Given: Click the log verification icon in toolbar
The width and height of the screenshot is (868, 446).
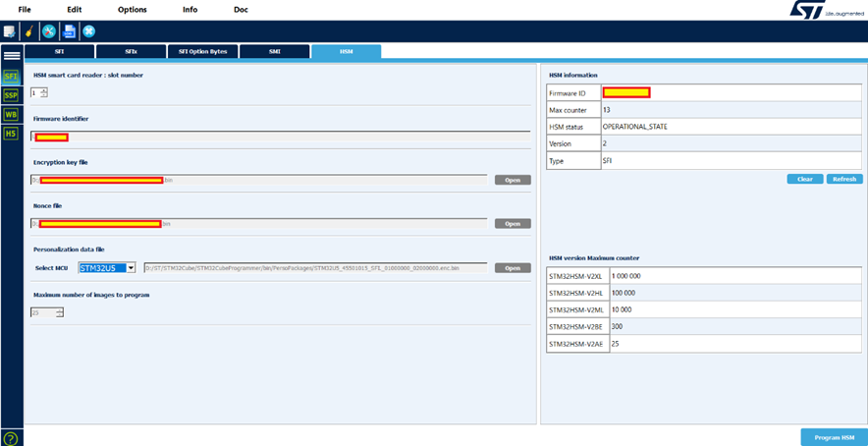Looking at the screenshot, I should (10, 31).
